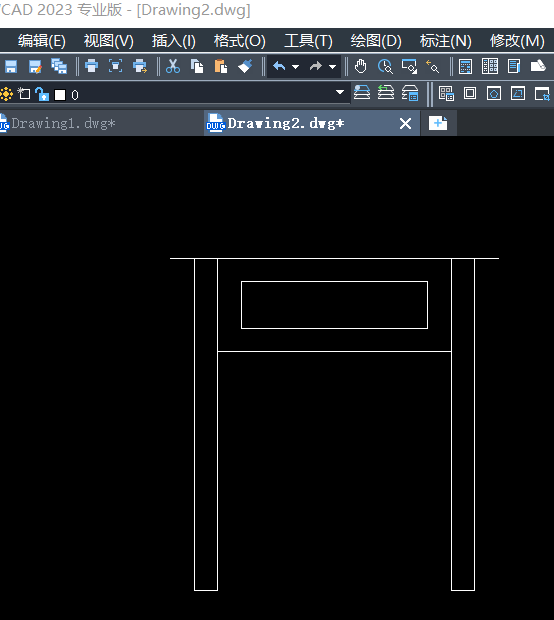Click the Save icon in the toolbar
This screenshot has height=620, width=554.
point(11,66)
